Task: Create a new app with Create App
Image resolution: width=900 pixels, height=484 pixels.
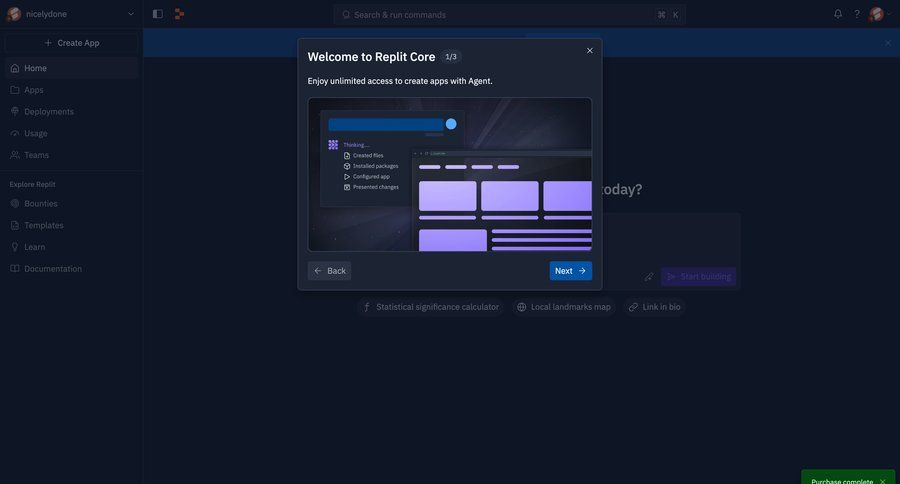Action: 72,43
